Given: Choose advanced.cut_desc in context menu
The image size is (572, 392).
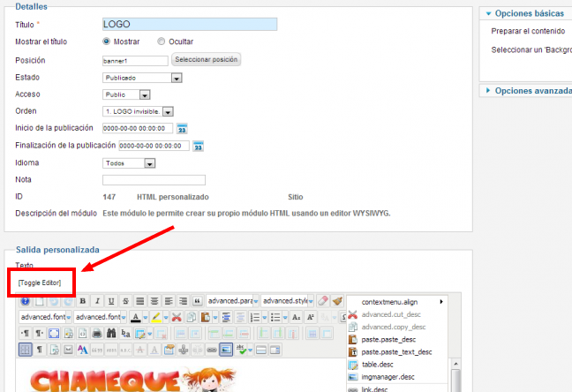Looking at the screenshot, I should pos(396,314).
